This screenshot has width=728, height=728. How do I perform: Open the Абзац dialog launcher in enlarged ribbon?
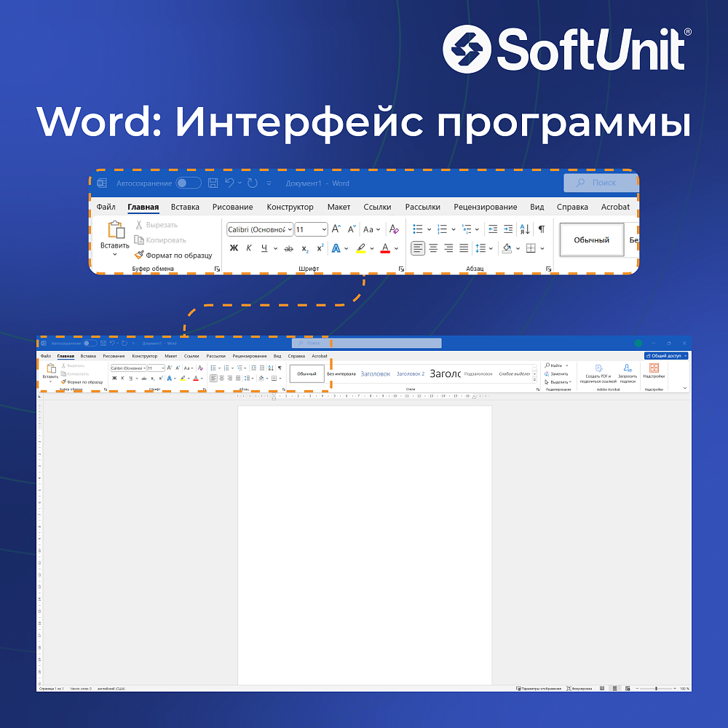pyautogui.click(x=548, y=269)
